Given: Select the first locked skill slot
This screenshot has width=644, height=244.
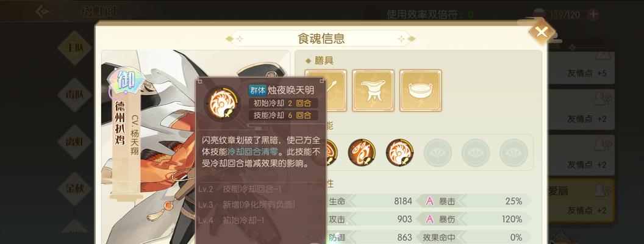Looking at the screenshot, I should tap(437, 152).
